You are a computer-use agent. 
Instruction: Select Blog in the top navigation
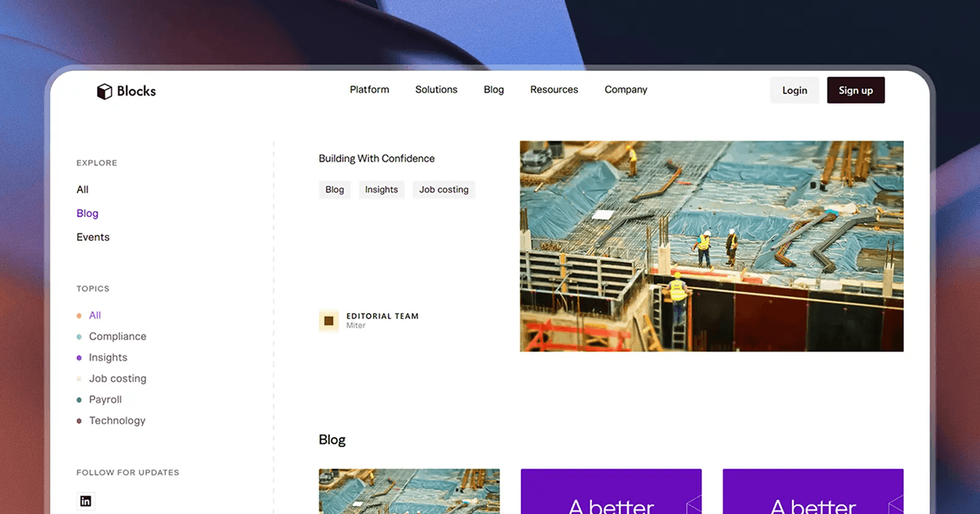(493, 90)
